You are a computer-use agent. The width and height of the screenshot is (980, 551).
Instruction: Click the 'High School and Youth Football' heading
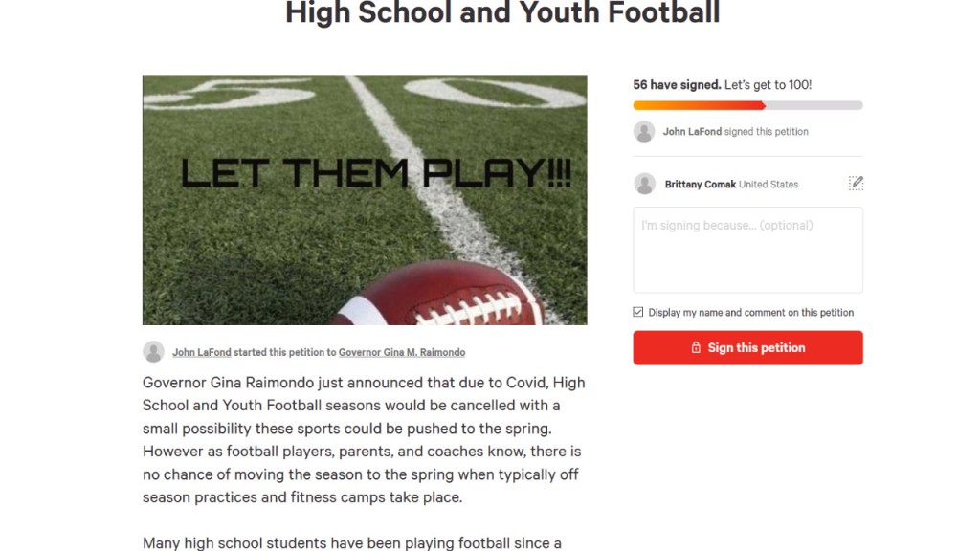coord(502,13)
